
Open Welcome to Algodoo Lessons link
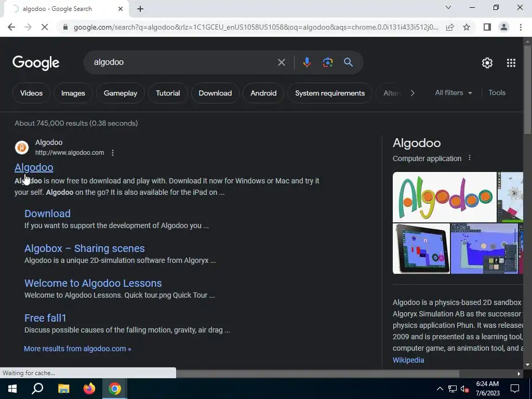[93, 283]
